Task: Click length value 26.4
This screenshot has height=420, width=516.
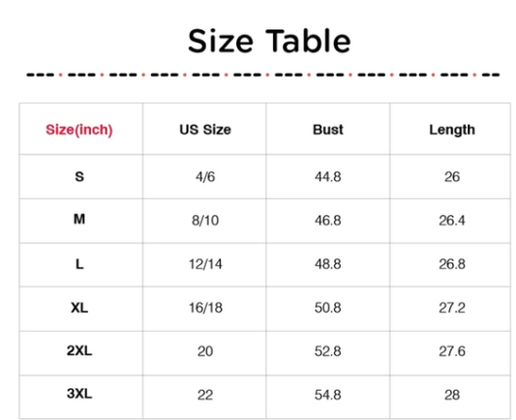Action: pos(452,220)
